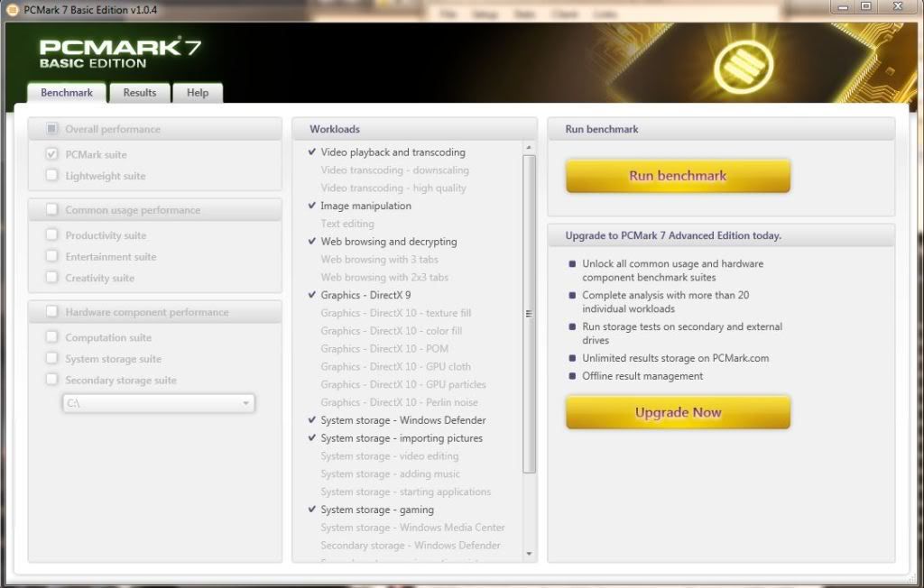Select Image manipulation workload

(x=365, y=206)
